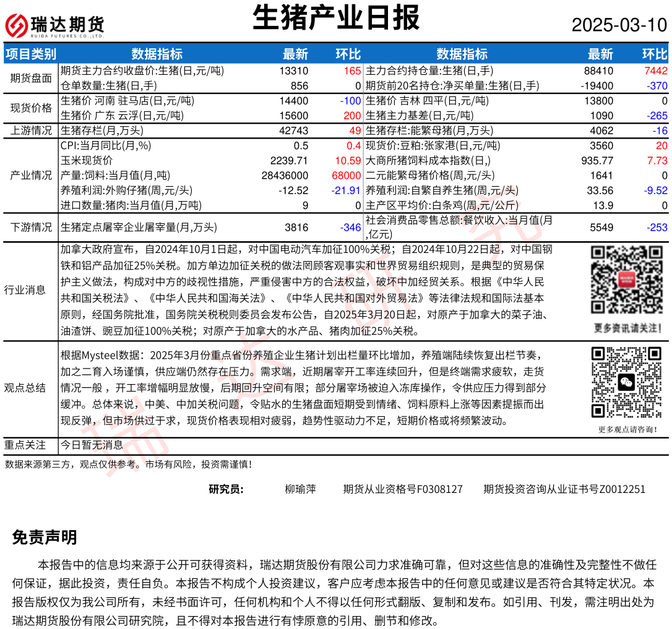
Task: Click the 免责声明 heading
Action: (x=45, y=537)
